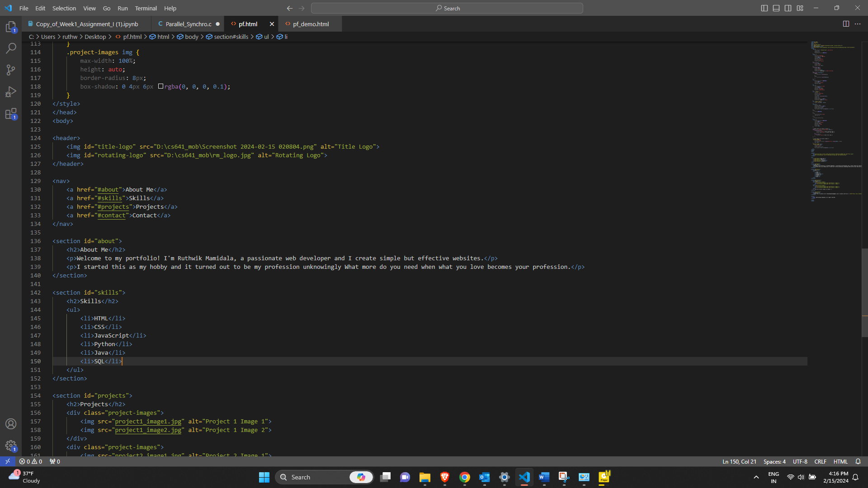868x488 pixels.
Task: Expand the section#skills breadcrumb item
Action: click(231, 37)
